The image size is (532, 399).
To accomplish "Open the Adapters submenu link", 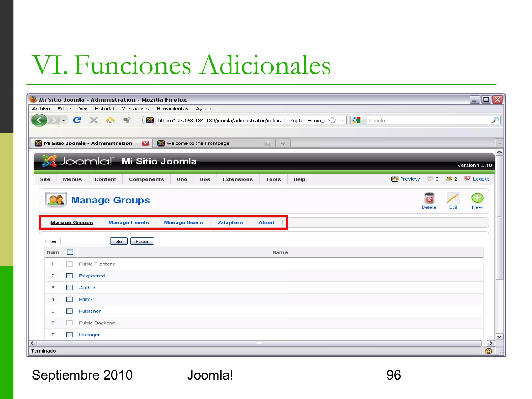I will [231, 222].
